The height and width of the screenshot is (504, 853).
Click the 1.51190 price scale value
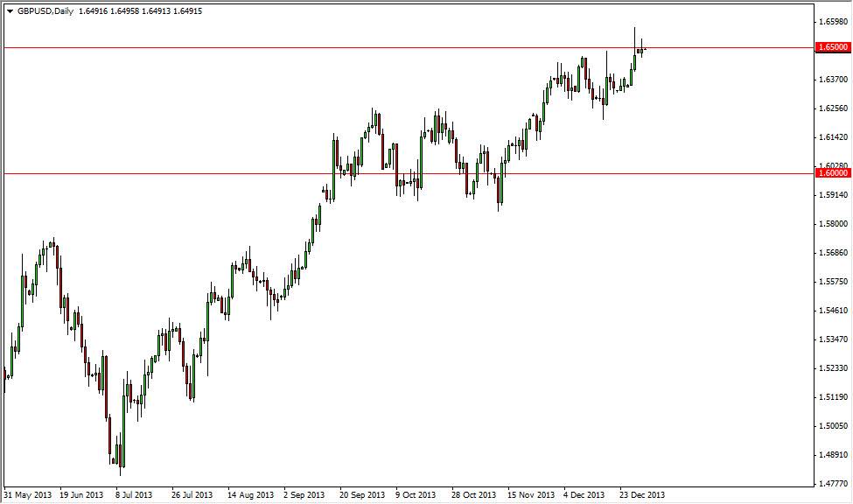833,396
